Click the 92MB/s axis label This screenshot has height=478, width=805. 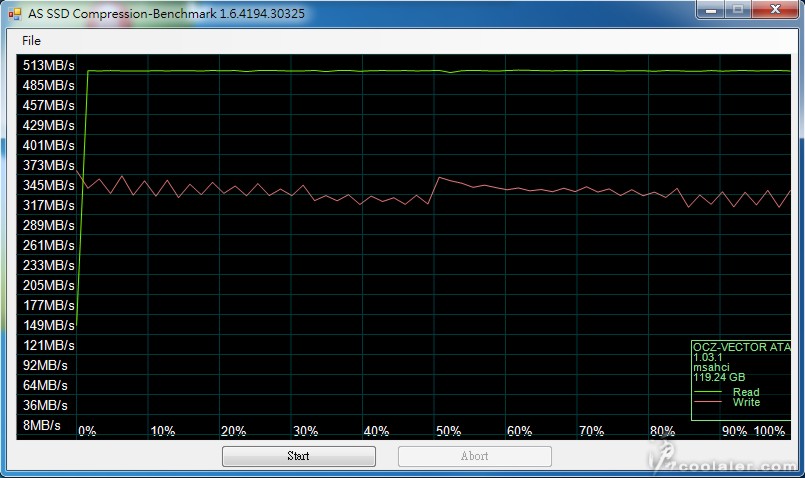(45, 366)
